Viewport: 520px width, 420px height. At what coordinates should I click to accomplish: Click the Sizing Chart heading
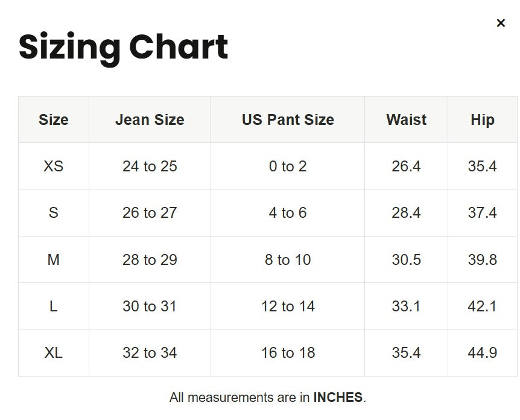coord(124,47)
